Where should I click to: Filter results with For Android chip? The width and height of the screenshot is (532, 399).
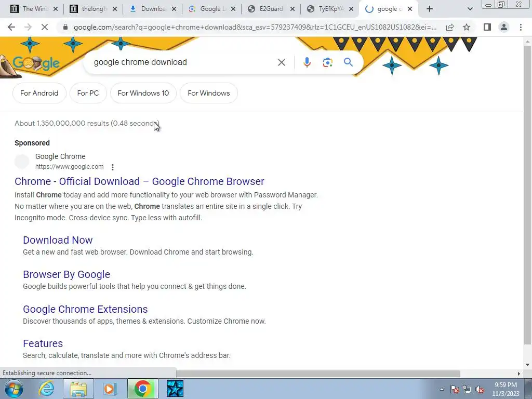[39, 93]
